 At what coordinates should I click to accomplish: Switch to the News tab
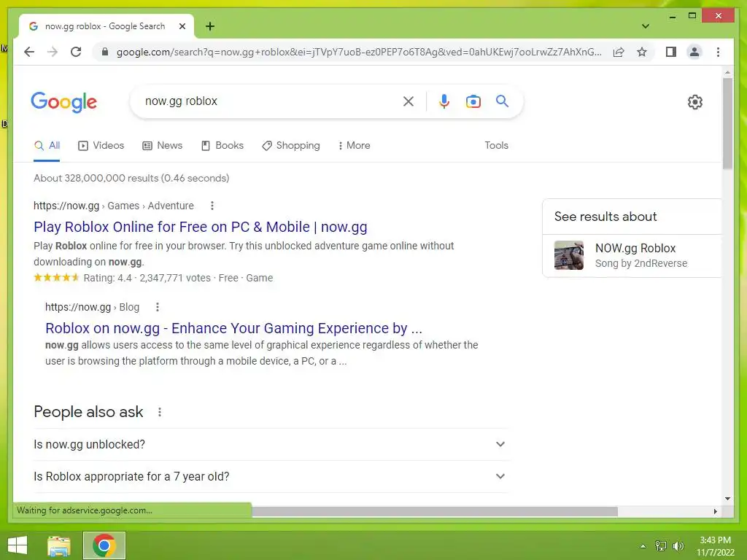click(163, 145)
